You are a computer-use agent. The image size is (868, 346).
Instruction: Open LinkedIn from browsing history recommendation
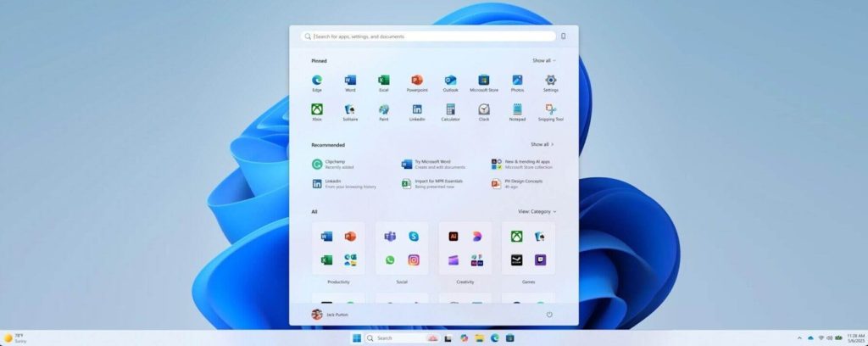click(x=344, y=184)
